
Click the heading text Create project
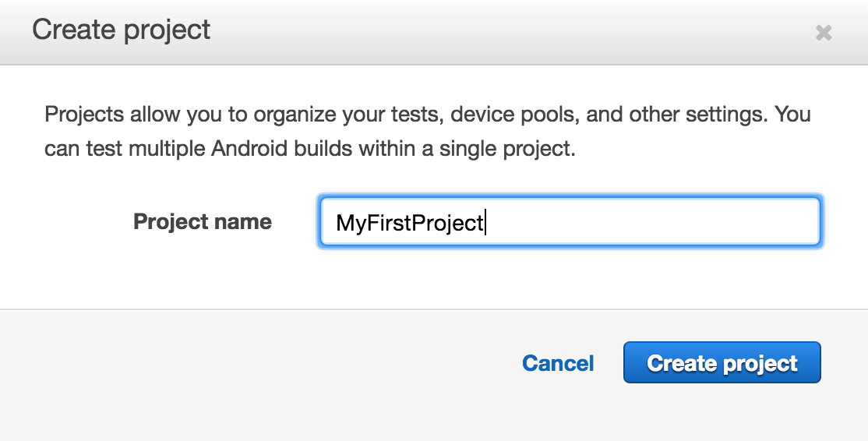pos(122,30)
